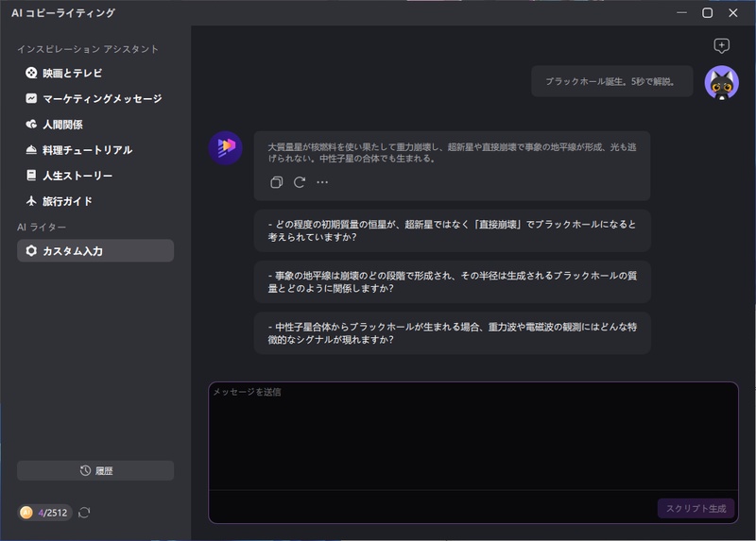This screenshot has height=541, width=756.
Task: Click the cooking cloche icon
Action: pos(31,150)
